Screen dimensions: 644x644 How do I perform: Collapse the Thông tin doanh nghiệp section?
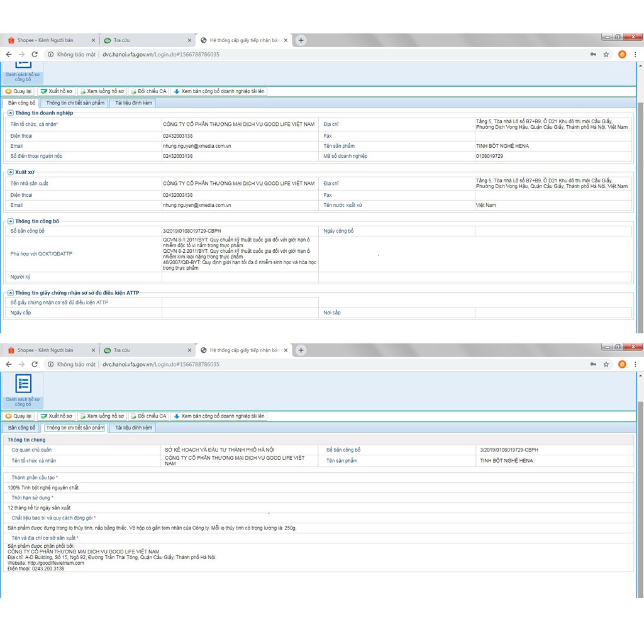coord(11,113)
